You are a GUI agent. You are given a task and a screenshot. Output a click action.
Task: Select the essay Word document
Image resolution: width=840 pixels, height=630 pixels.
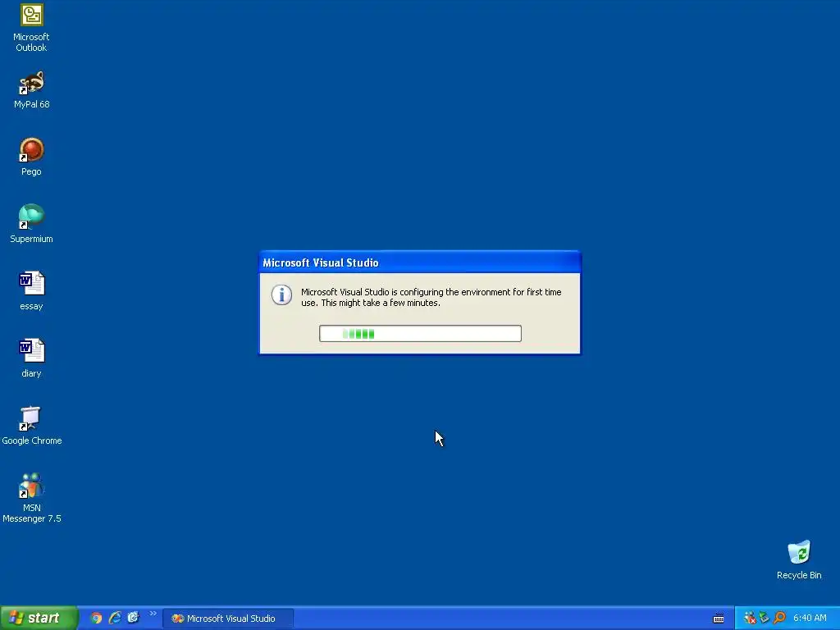(x=31, y=291)
